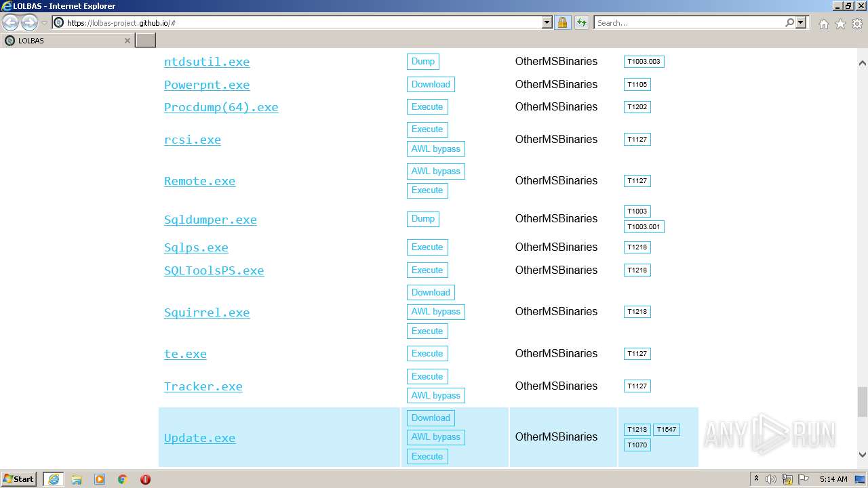Open T1218 tag in Update.exe row
Screen dimensions: 868x488
point(637,430)
